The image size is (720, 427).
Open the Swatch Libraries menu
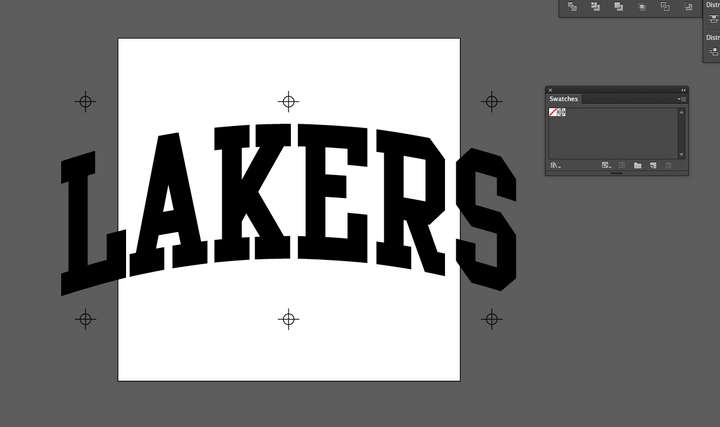click(556, 165)
